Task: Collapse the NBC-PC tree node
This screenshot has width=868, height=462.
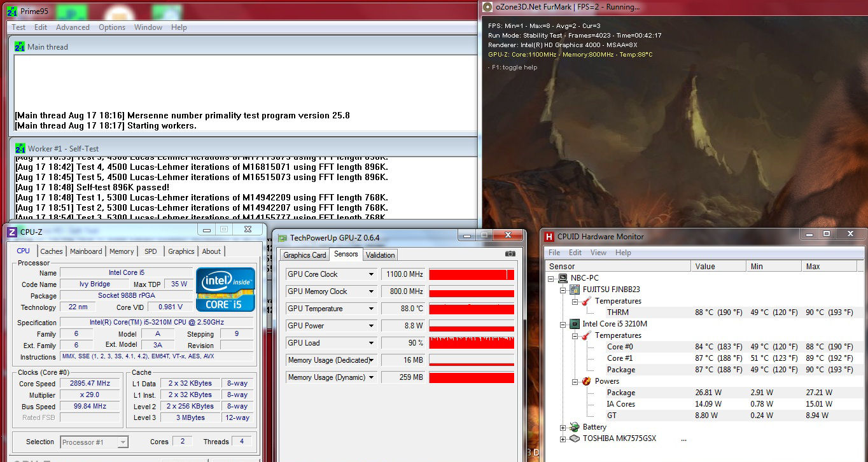Action: coord(552,278)
